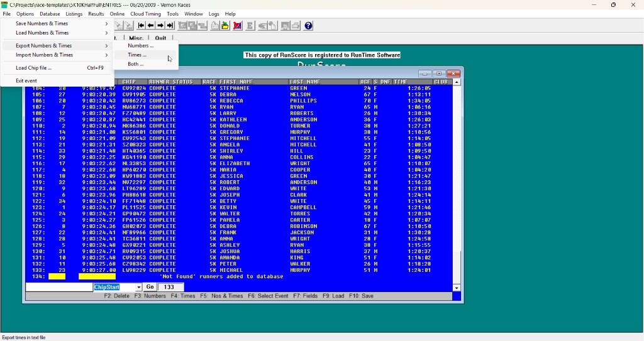This screenshot has width=644, height=341.
Task: Click F10: Save shortcut label
Action: (x=361, y=296)
